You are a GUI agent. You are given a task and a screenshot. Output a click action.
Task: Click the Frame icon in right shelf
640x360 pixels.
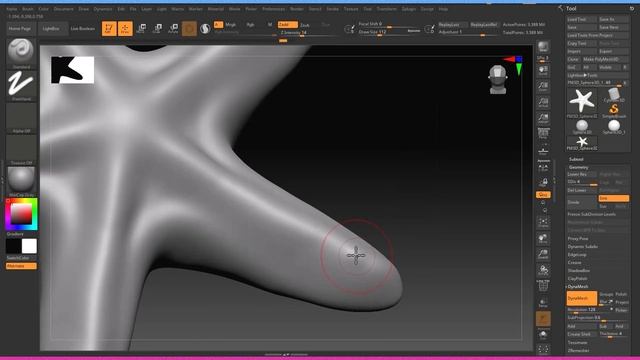pyautogui.click(x=543, y=222)
